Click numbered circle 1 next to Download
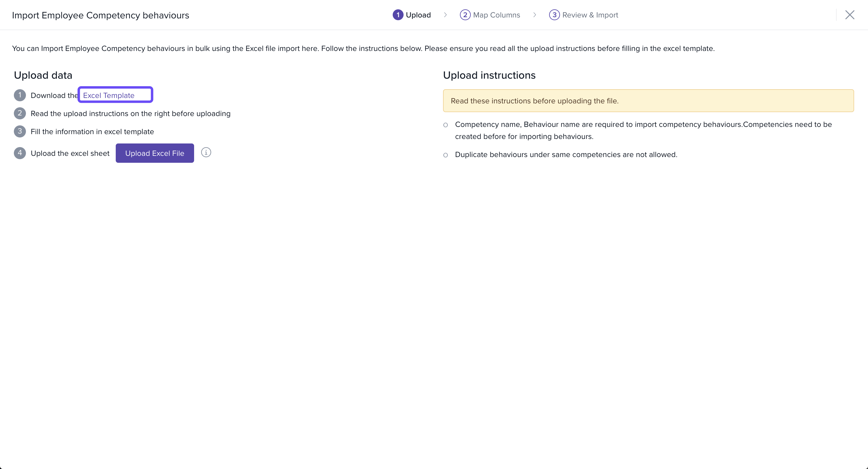 coord(20,95)
